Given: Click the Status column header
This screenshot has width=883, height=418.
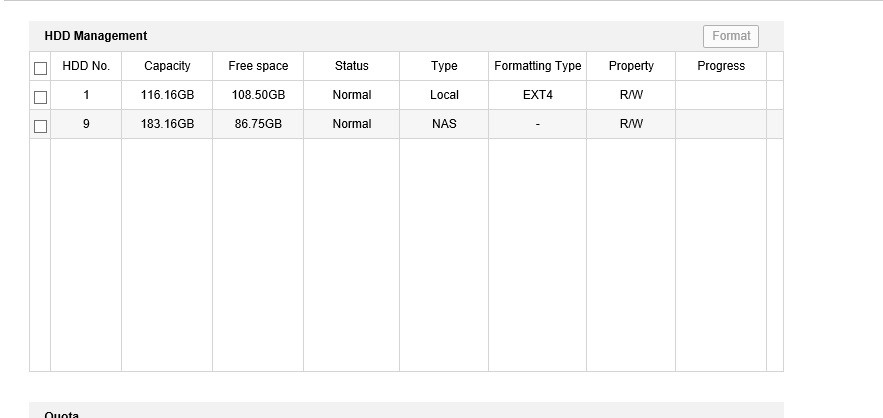Looking at the screenshot, I should (x=351, y=66).
